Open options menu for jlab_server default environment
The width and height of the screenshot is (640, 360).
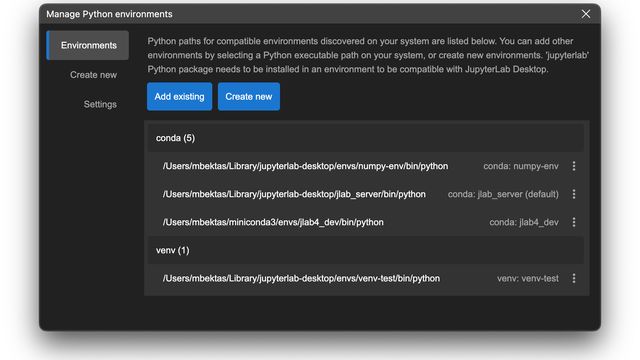(573, 194)
